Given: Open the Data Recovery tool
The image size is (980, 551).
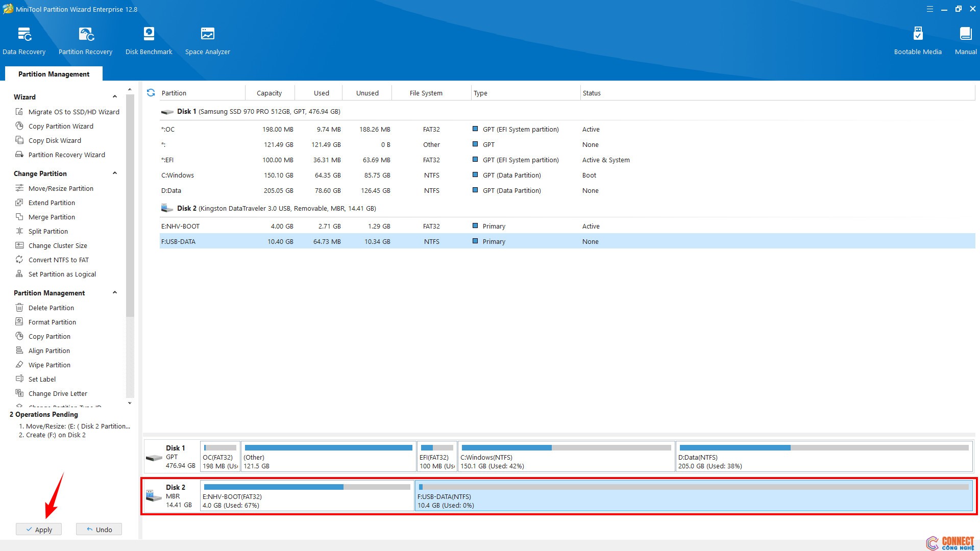Looking at the screenshot, I should [24, 41].
